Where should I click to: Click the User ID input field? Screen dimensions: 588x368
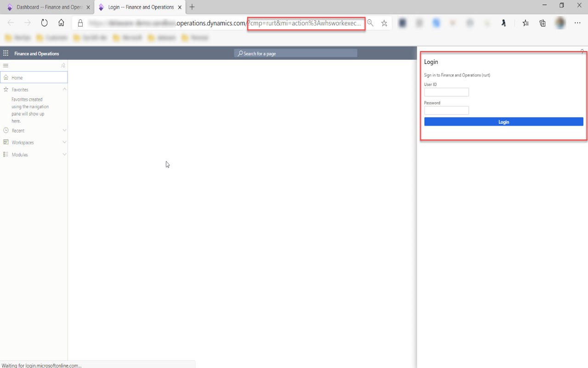pos(447,92)
